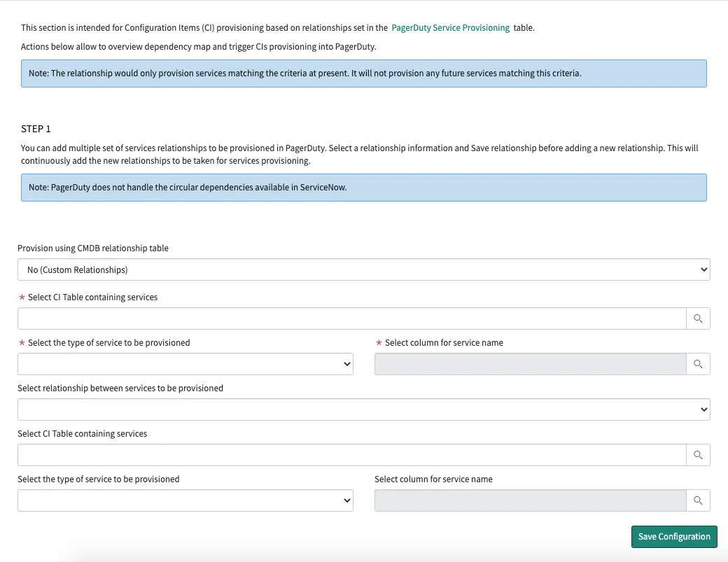This screenshot has width=728, height=562.
Task: Click search icon for second CI Table field
Action: pyautogui.click(x=698, y=455)
